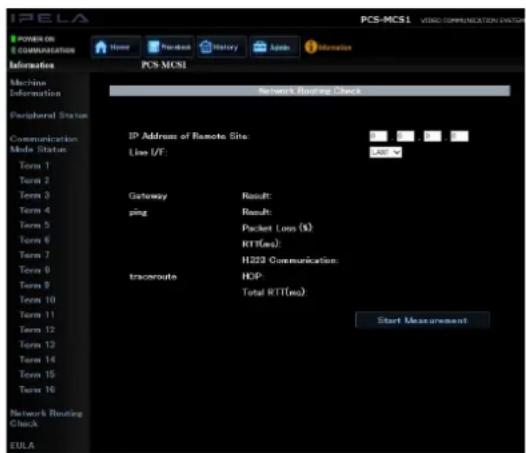This screenshot has width=526, height=453.
Task: Click the H.323 Communication label
Action: 291,260
